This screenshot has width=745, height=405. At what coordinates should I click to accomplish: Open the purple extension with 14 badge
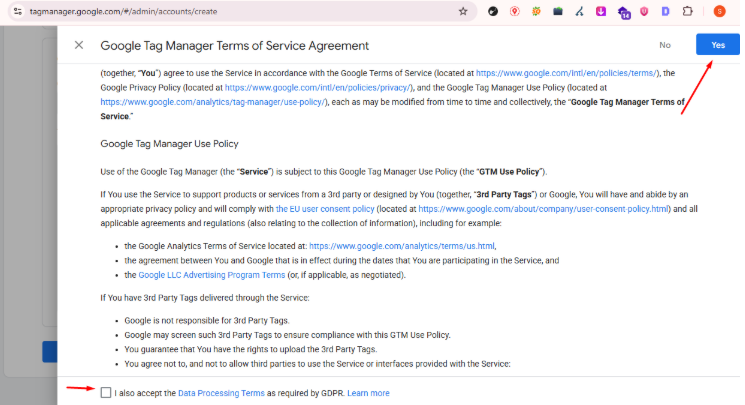click(x=623, y=12)
